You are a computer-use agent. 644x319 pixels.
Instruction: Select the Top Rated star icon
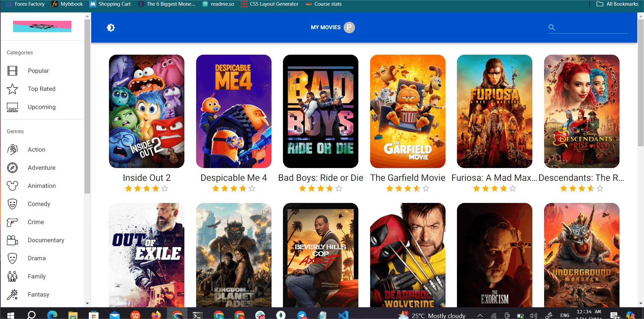(x=12, y=89)
